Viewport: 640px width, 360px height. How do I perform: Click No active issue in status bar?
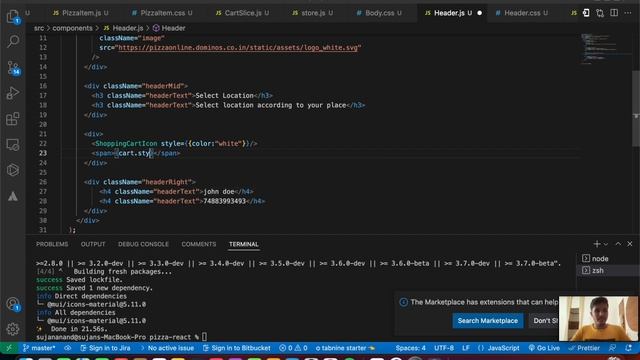point(167,348)
